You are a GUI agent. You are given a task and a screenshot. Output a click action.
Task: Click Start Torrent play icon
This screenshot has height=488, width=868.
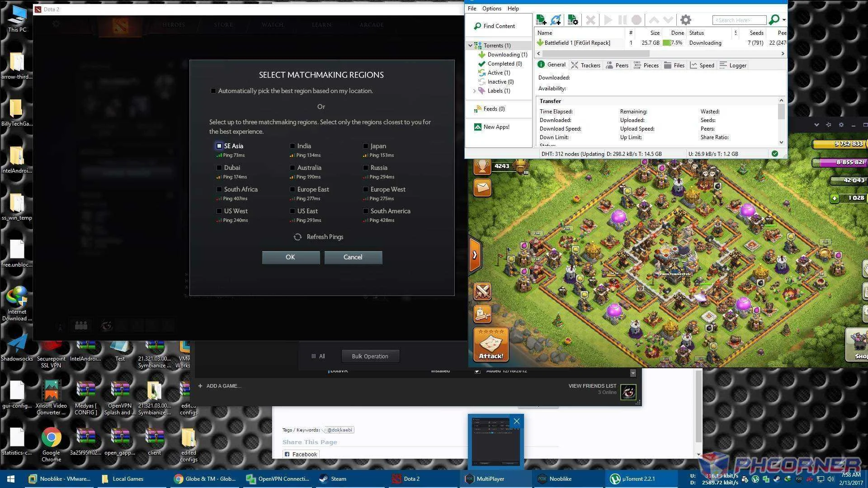click(608, 20)
